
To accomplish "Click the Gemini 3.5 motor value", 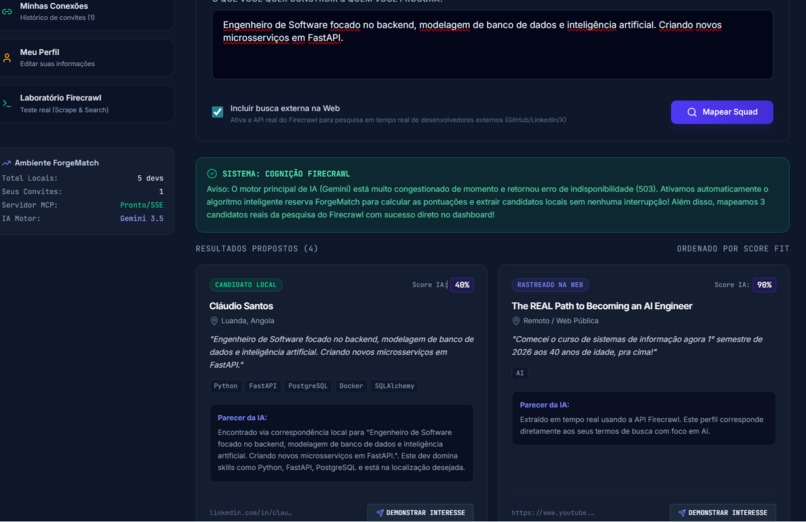I will [x=141, y=218].
